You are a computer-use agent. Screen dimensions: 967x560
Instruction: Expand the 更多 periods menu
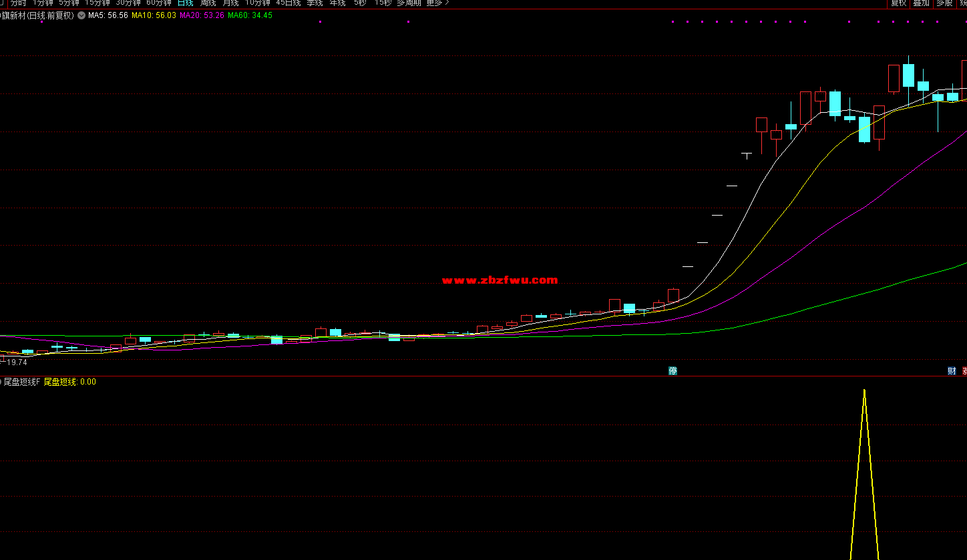(437, 3)
